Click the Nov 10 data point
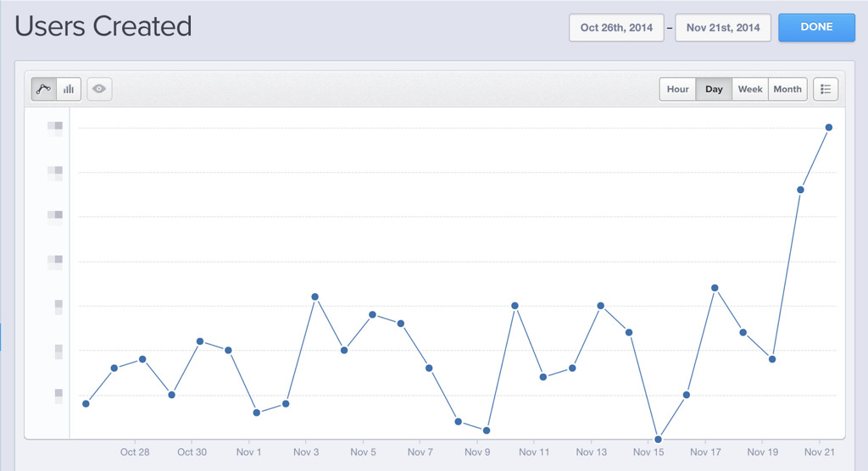This screenshot has height=471, width=868. coord(515,306)
